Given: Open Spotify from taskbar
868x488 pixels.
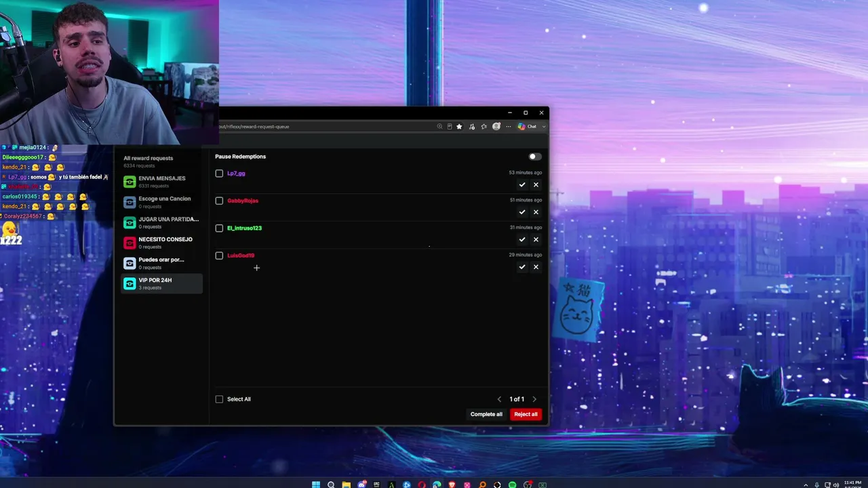Looking at the screenshot, I should pyautogui.click(x=512, y=485).
